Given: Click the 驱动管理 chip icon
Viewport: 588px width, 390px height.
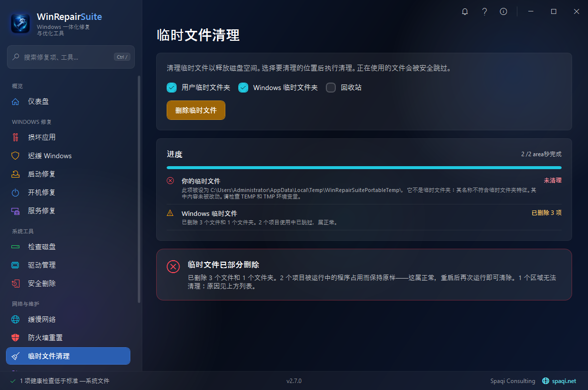Looking at the screenshot, I should coord(15,265).
